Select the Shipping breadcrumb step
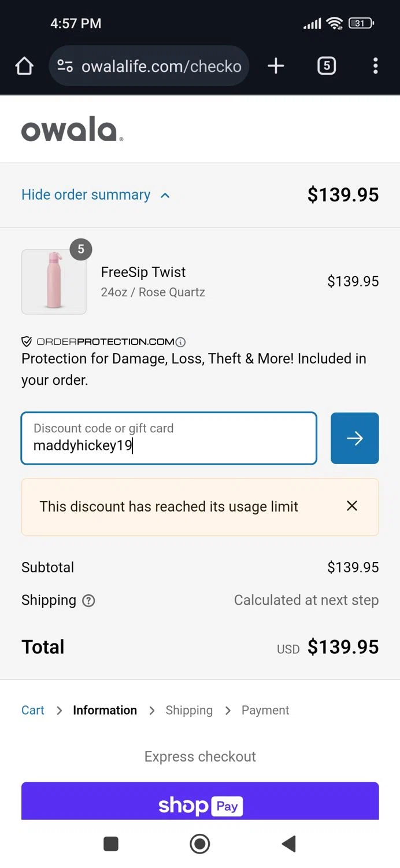Screen dimensions: 400x868 pos(189,710)
